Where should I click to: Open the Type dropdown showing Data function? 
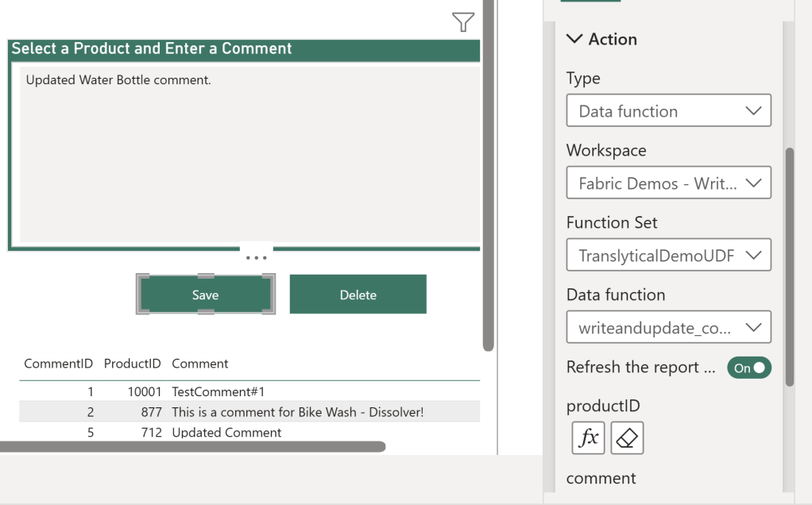pos(668,111)
